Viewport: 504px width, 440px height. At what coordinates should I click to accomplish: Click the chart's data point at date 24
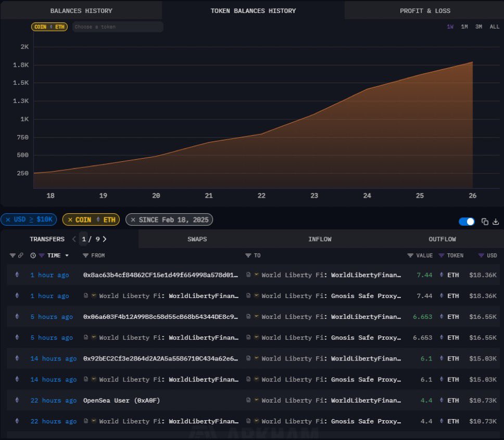(x=367, y=89)
